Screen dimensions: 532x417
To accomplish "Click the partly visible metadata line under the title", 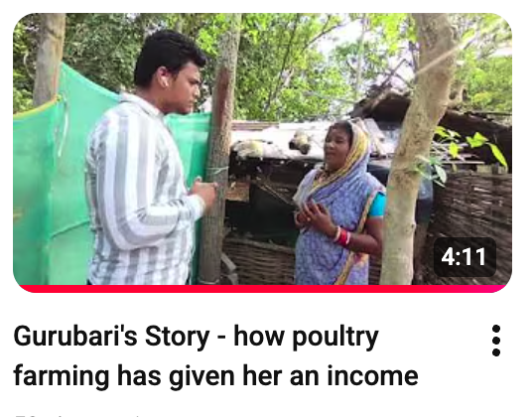I will point(78,415).
